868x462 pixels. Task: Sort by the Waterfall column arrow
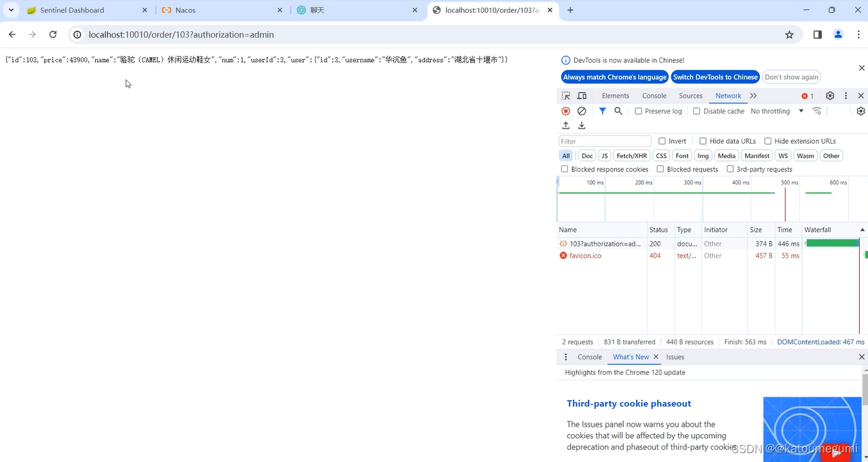click(863, 230)
